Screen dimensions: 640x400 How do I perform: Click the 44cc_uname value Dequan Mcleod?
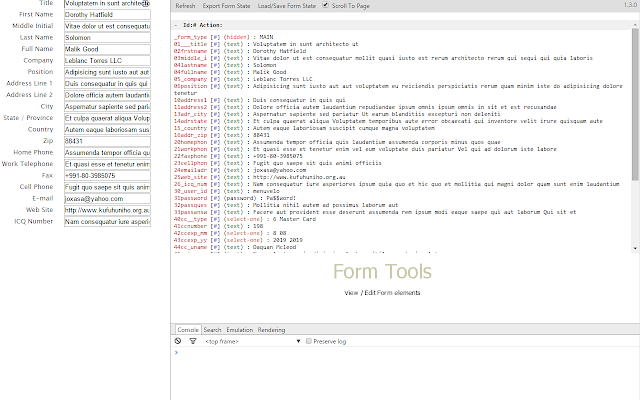coord(274,247)
